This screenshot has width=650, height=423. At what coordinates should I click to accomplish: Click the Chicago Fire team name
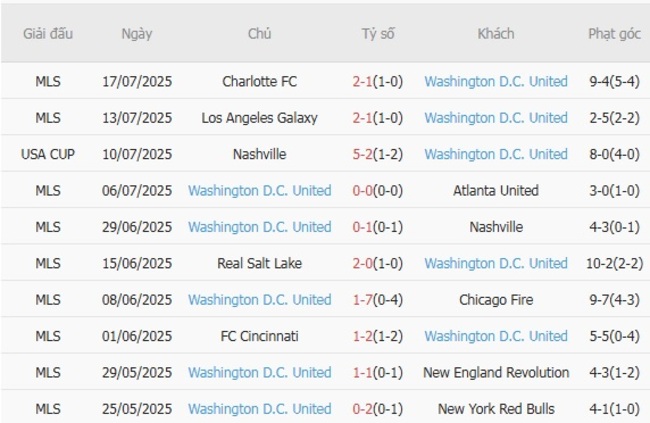495,299
